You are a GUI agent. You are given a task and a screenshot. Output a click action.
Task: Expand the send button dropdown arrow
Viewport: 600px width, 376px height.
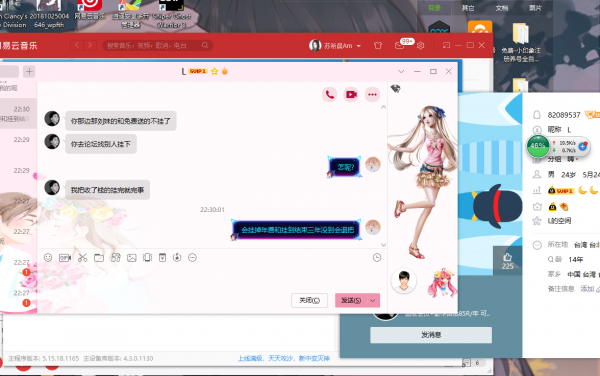(373, 300)
